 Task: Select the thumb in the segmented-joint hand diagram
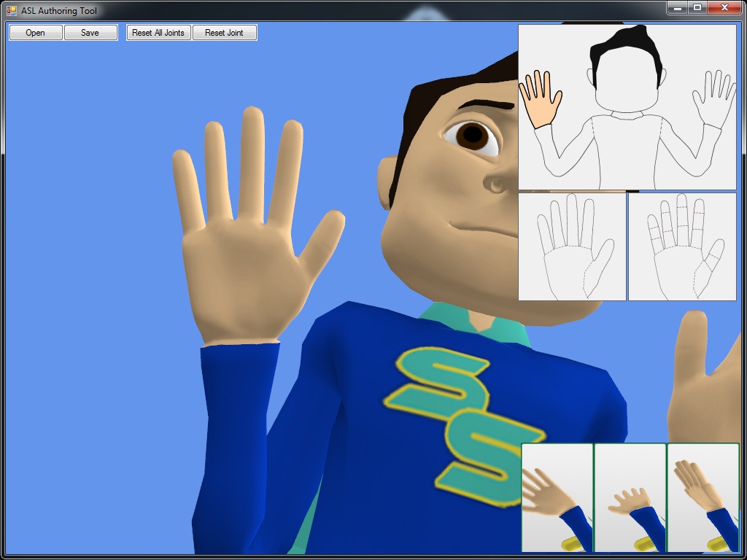[x=711, y=262]
